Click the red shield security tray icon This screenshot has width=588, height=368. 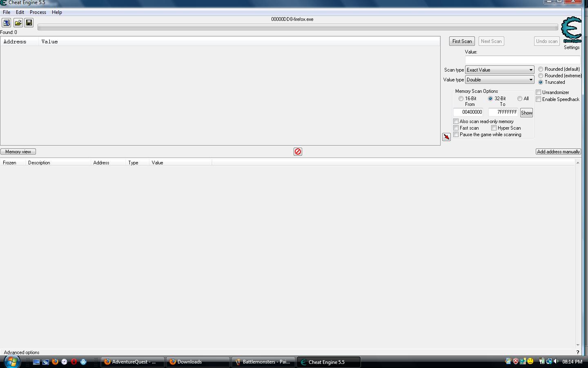(516, 361)
